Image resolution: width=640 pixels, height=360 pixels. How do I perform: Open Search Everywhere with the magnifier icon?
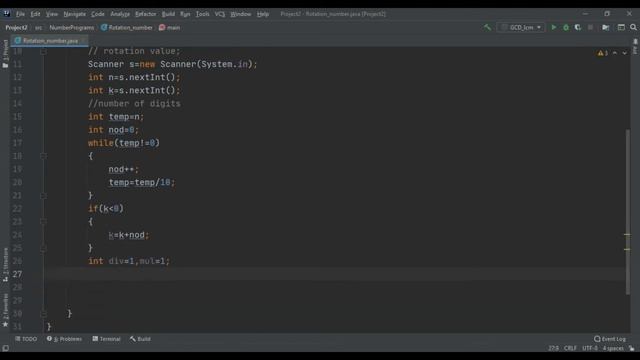point(633,27)
